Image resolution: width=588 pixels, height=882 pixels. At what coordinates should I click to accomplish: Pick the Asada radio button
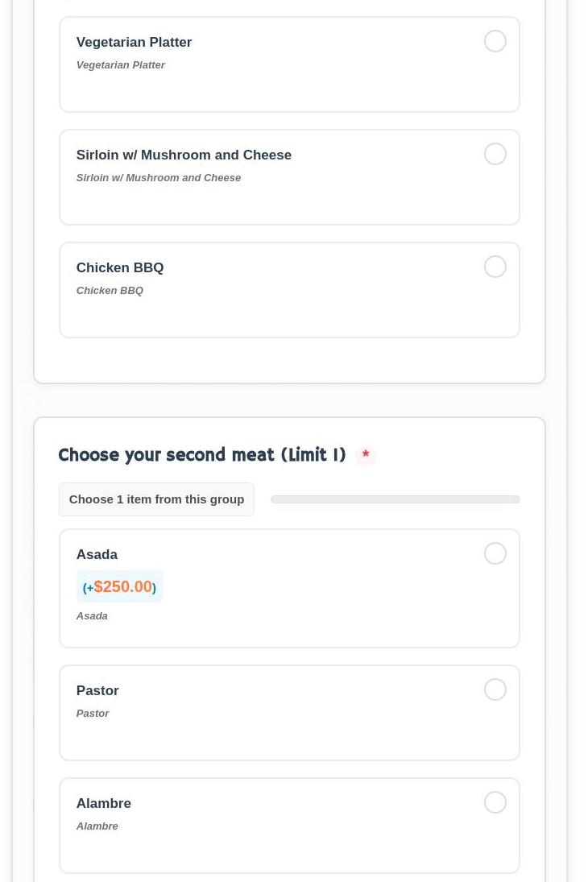pos(495,553)
